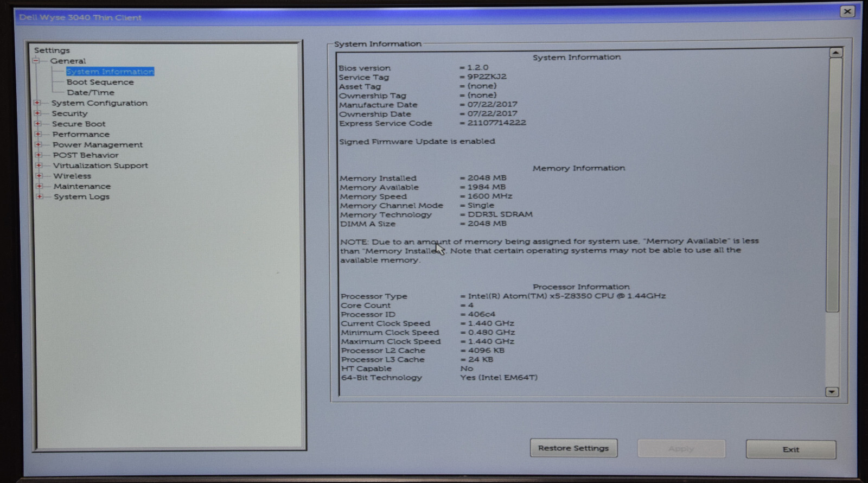This screenshot has width=868, height=483.
Task: Expand the System Logs plus icon
Action: 39,196
